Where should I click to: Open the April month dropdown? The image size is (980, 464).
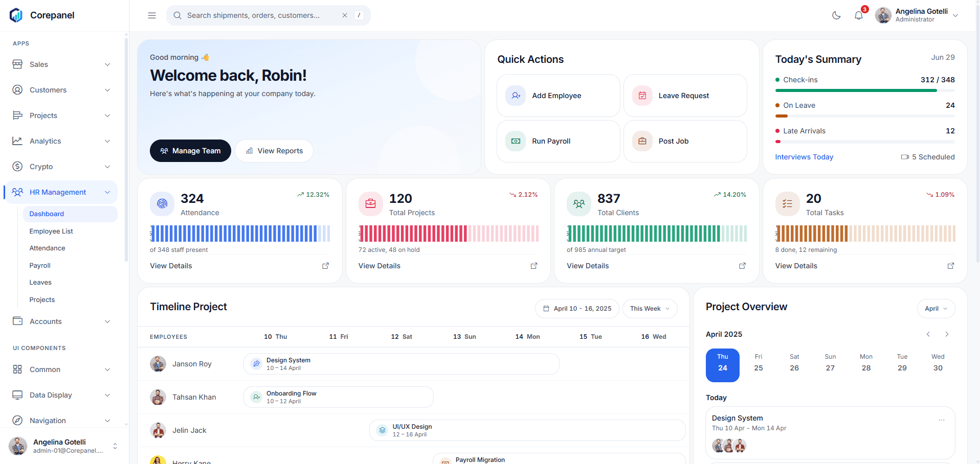936,309
